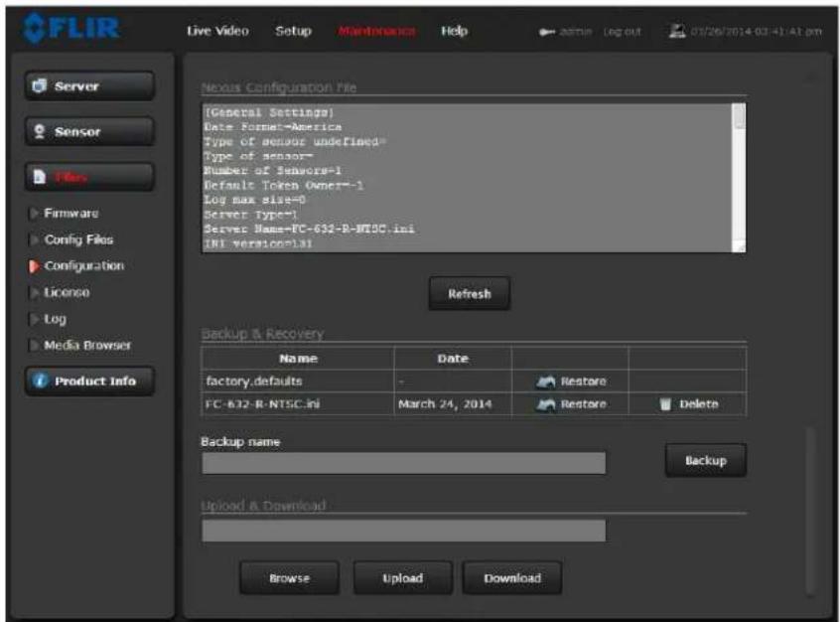Select the Files section button
Viewport: 840px width, 622px height.
[x=89, y=177]
